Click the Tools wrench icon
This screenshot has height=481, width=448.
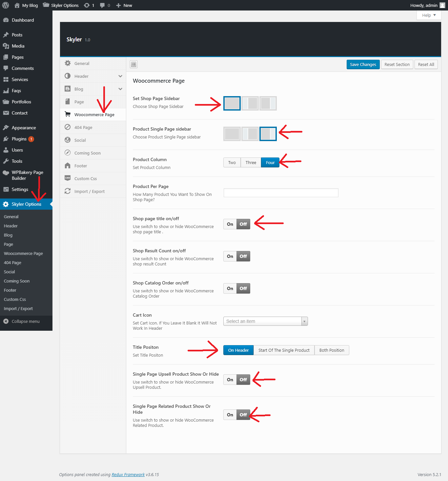[x=6, y=161]
